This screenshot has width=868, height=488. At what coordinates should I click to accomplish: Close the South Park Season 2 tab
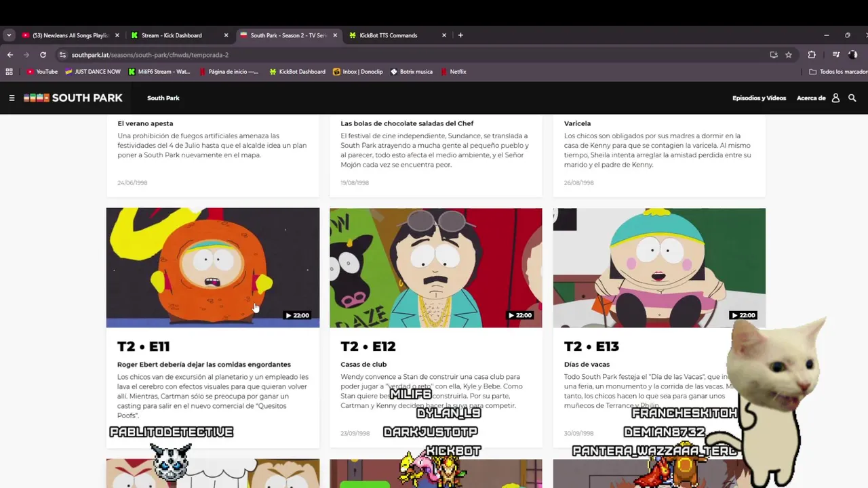335,35
